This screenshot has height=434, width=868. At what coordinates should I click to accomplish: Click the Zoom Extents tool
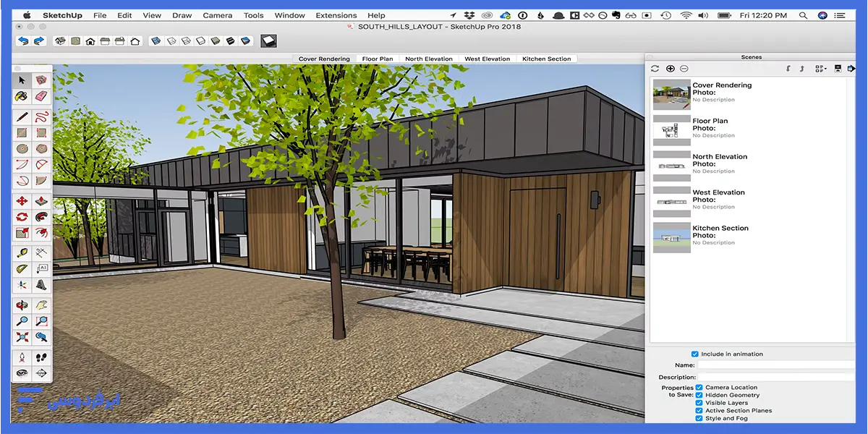click(22, 337)
